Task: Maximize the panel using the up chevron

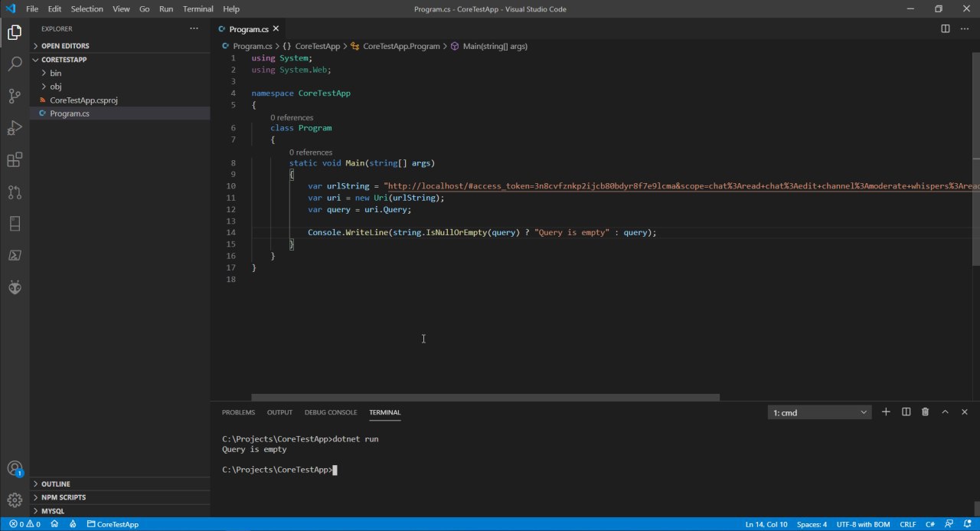Action: [945, 412]
